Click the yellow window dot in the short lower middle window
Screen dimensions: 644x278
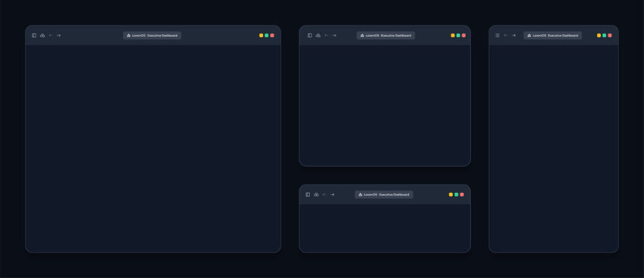(x=451, y=195)
